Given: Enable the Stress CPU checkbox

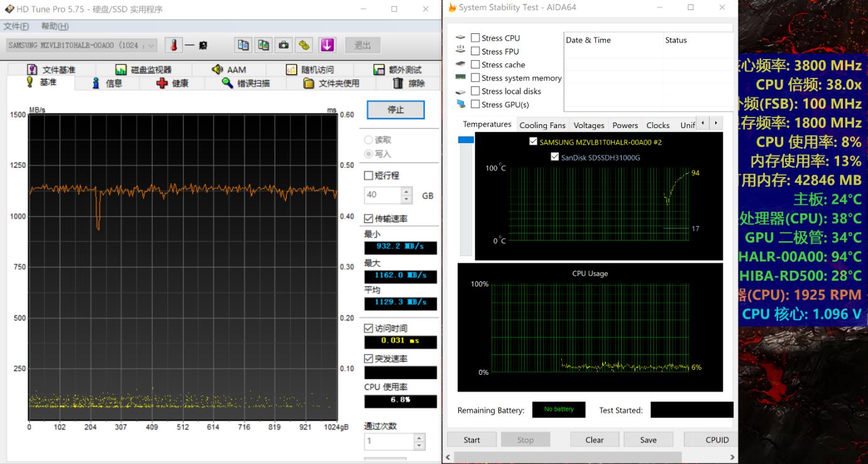Looking at the screenshot, I should 476,38.
